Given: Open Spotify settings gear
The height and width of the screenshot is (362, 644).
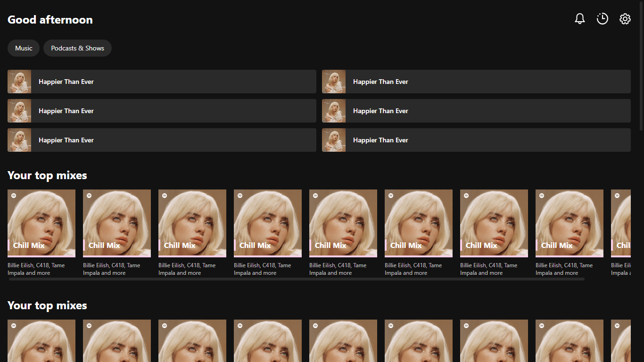Looking at the screenshot, I should [x=625, y=18].
